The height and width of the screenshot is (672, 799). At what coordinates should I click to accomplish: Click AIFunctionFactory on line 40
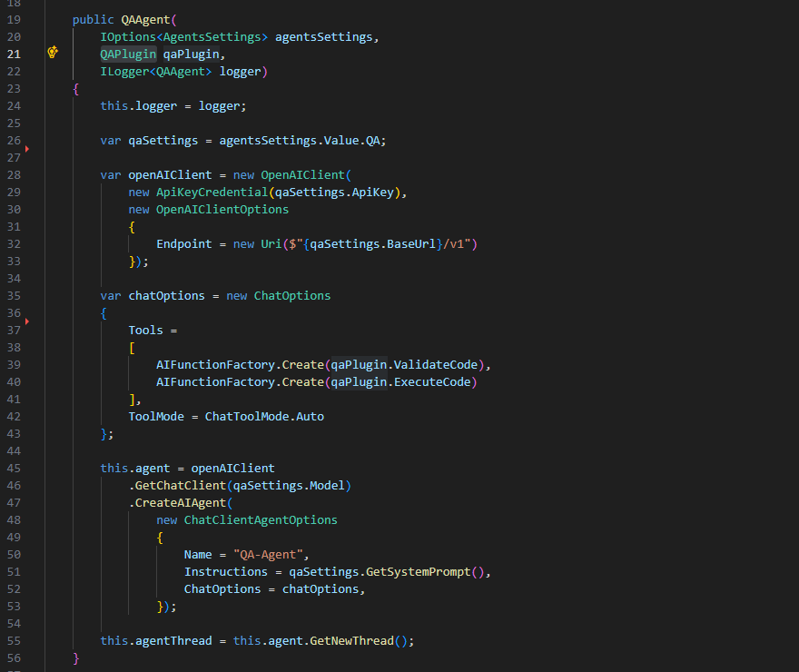pos(215,382)
